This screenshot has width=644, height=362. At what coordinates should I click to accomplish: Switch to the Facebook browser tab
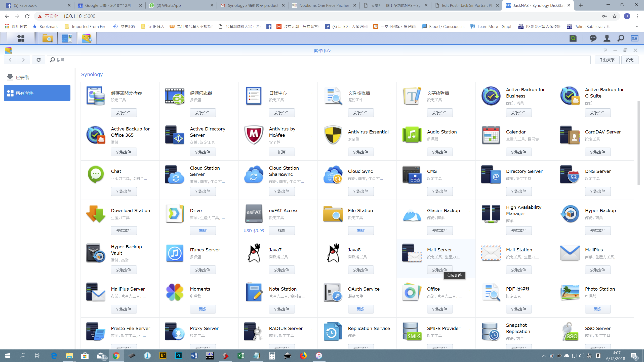[38, 5]
